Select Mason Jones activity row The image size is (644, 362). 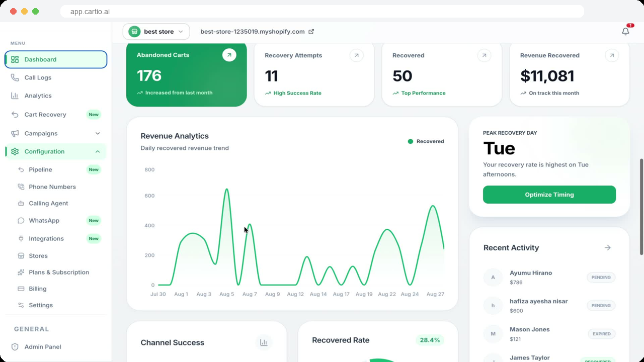(549, 334)
